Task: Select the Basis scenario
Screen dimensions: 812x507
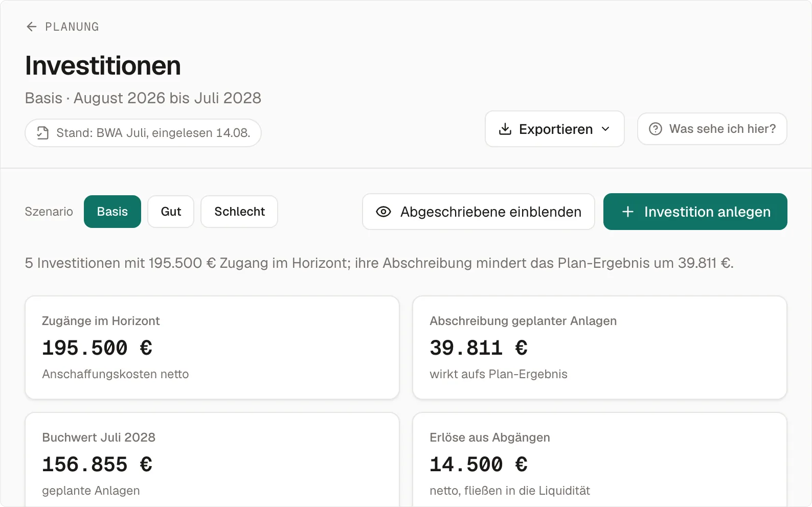Action: pos(112,212)
